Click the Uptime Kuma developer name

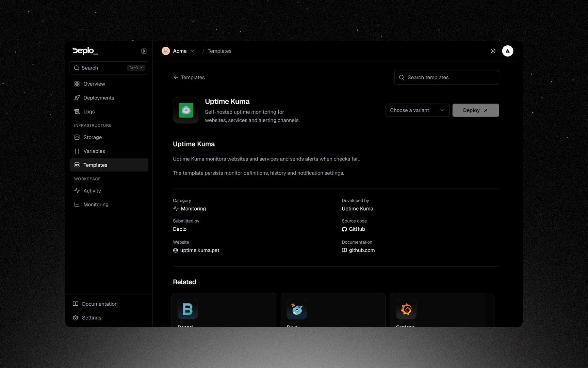point(358,209)
